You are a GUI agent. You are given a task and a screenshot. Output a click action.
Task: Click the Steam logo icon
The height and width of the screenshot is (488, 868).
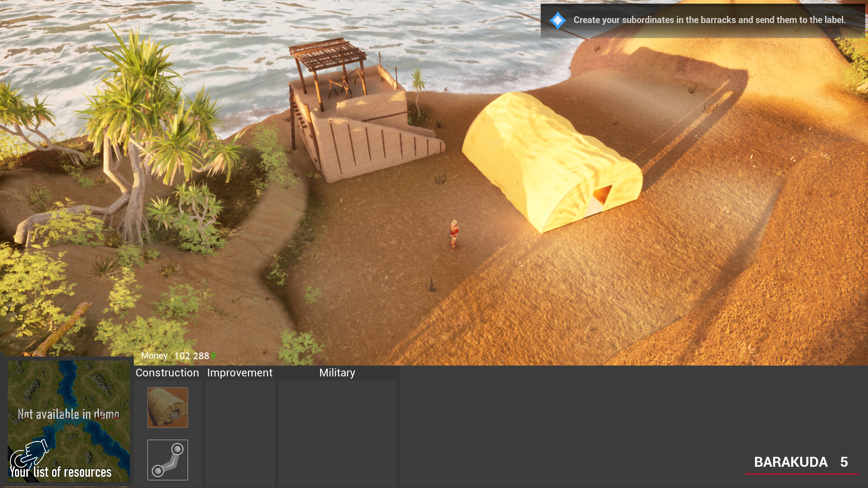[167, 460]
